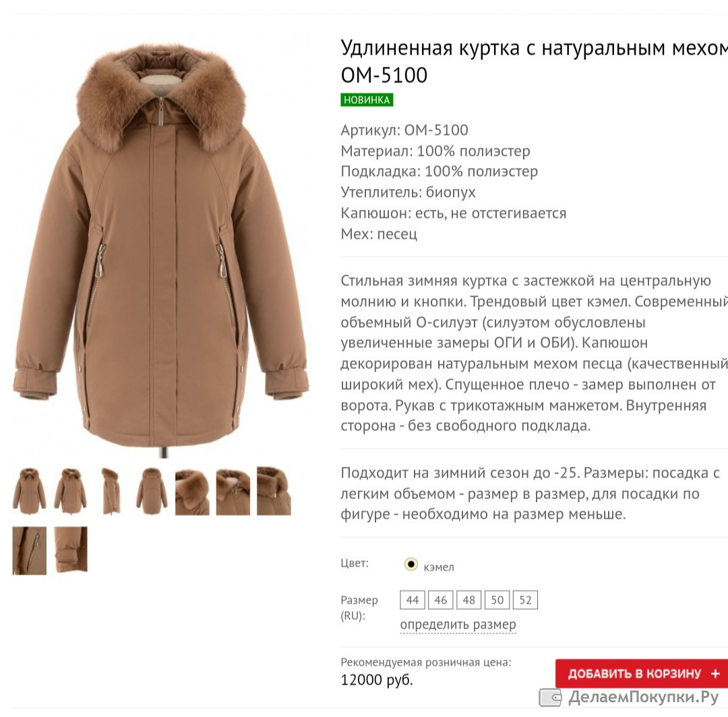Choose size 48

469,600
